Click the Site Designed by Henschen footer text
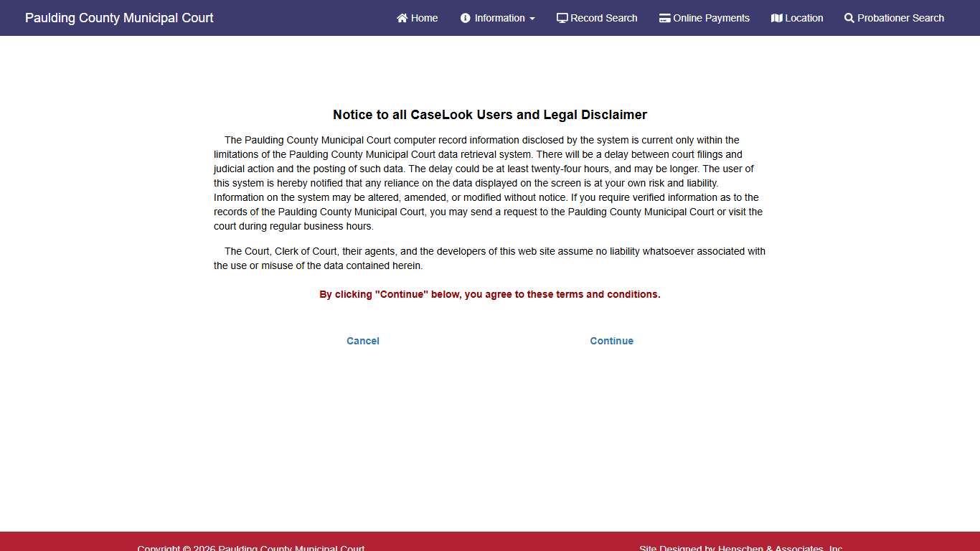This screenshot has width=980, height=551. coord(740,547)
